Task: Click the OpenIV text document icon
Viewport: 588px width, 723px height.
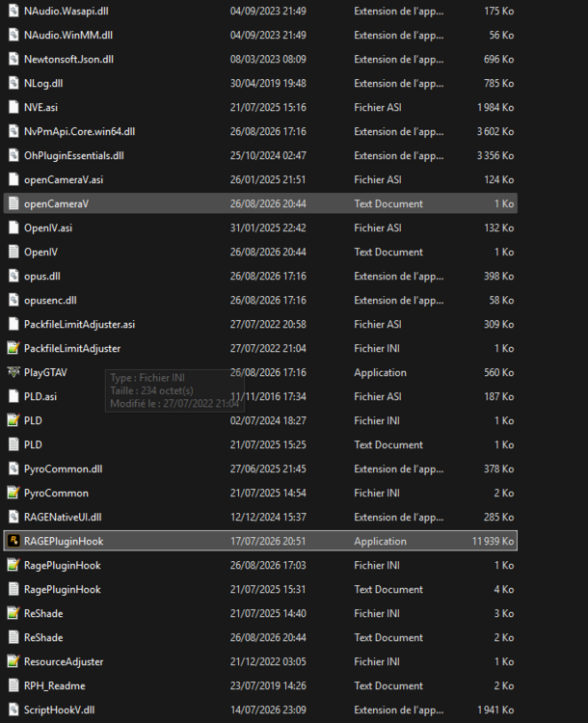Action: (13, 252)
